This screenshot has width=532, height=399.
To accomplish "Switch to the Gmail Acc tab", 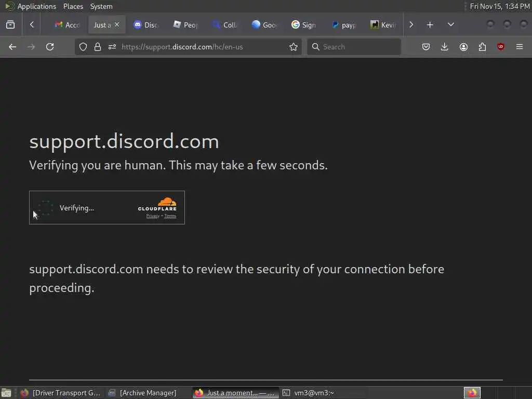I will coord(67,25).
